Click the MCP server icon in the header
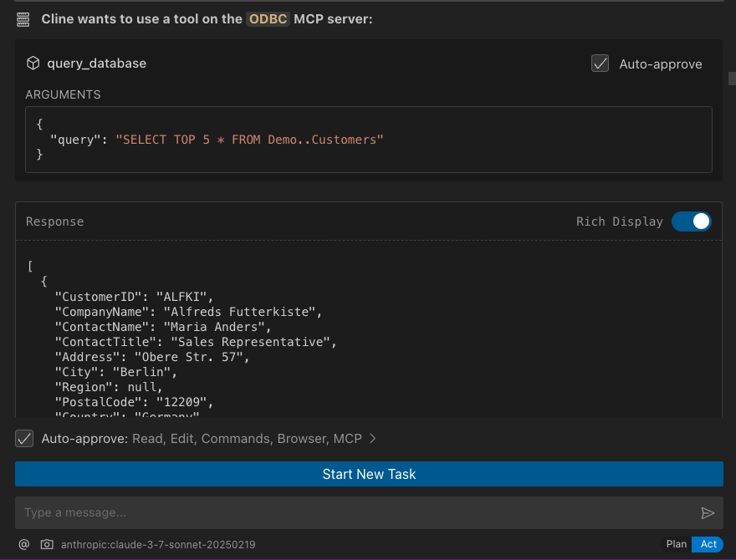Image resolution: width=736 pixels, height=560 pixels. tap(23, 18)
